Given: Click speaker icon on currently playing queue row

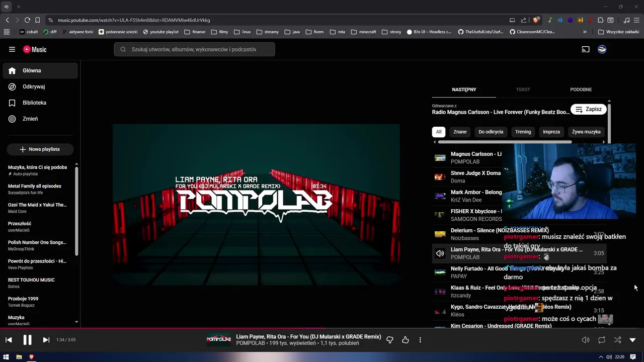Looking at the screenshot, I should pyautogui.click(x=440, y=253).
